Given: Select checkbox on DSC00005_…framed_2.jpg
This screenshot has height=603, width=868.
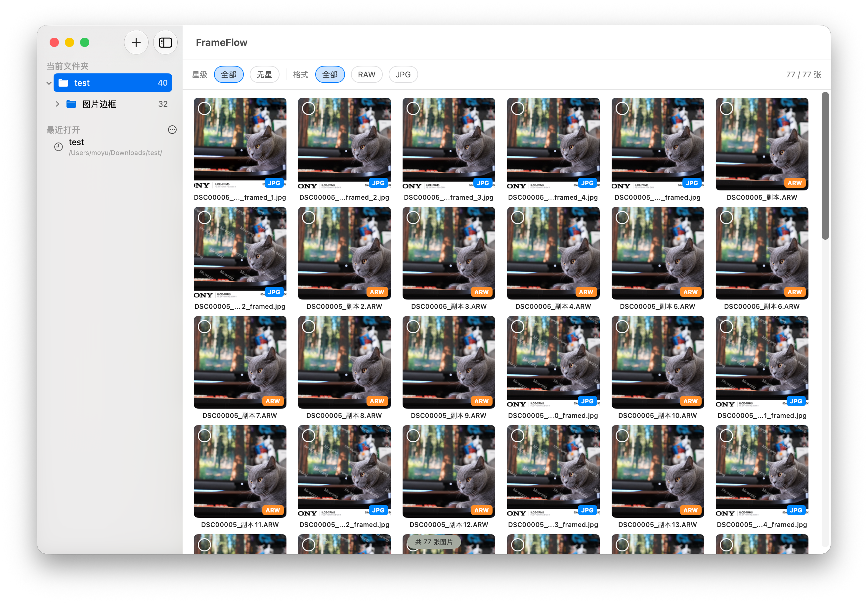Looking at the screenshot, I should point(309,108).
